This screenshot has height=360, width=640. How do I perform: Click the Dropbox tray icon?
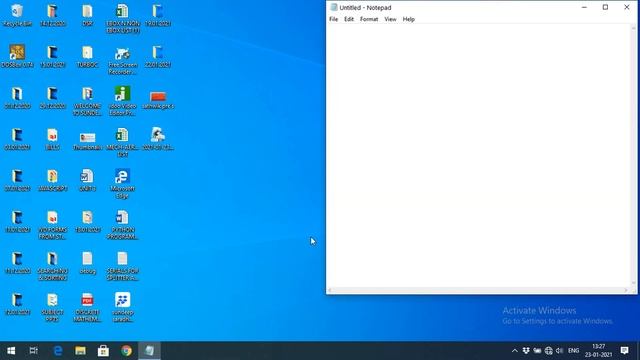click(526, 351)
